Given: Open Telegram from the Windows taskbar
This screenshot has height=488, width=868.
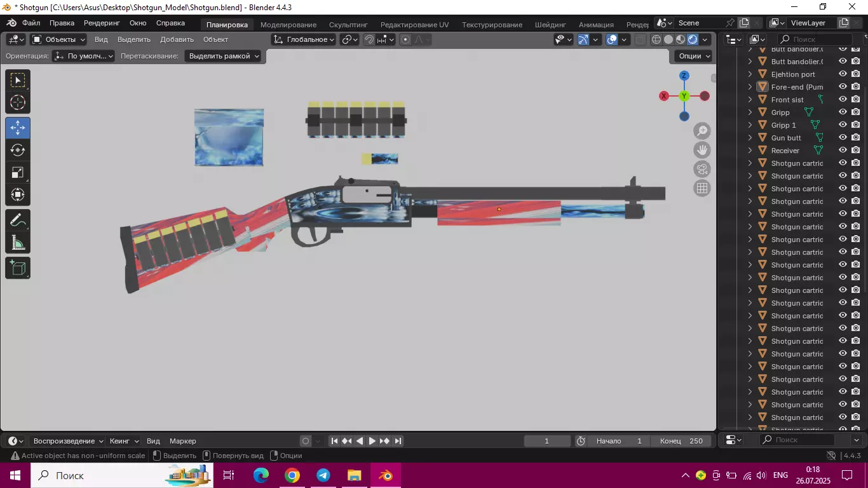Looking at the screenshot, I should 323,475.
